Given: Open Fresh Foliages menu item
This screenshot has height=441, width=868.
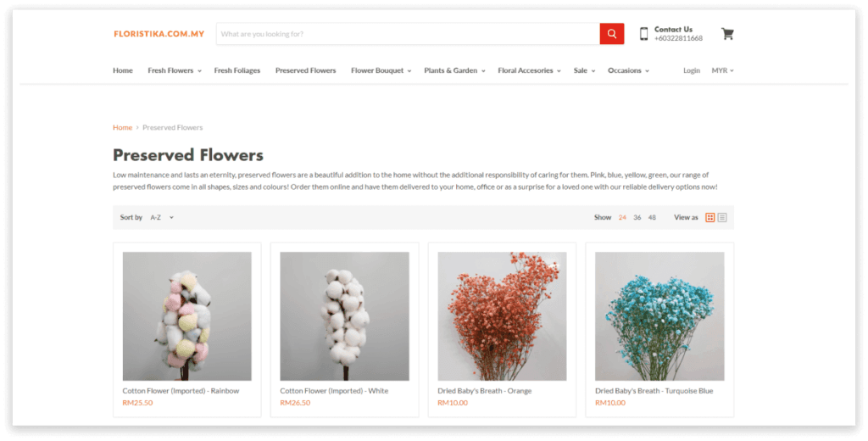Looking at the screenshot, I should pyautogui.click(x=237, y=70).
